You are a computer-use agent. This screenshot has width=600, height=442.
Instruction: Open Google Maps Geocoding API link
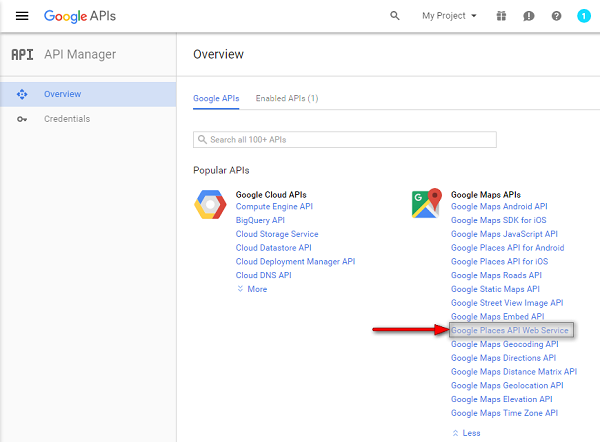(x=504, y=344)
